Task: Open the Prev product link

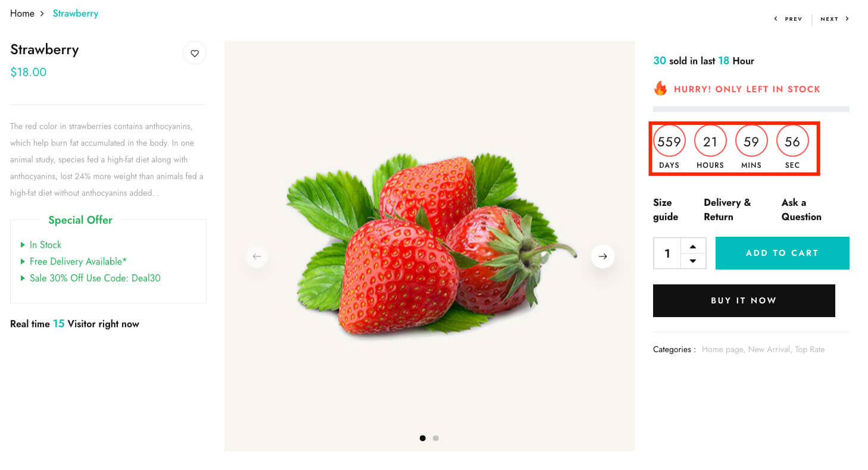Action: pyautogui.click(x=788, y=19)
